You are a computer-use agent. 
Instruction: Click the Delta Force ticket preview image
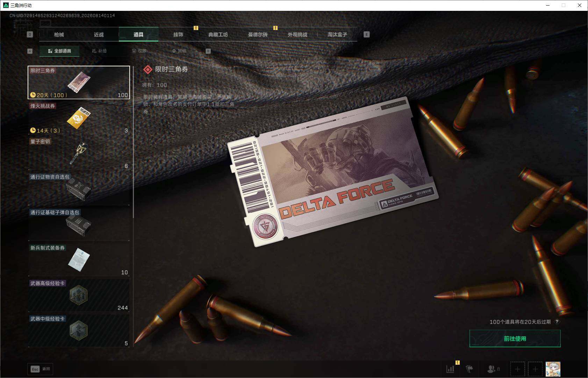click(333, 172)
